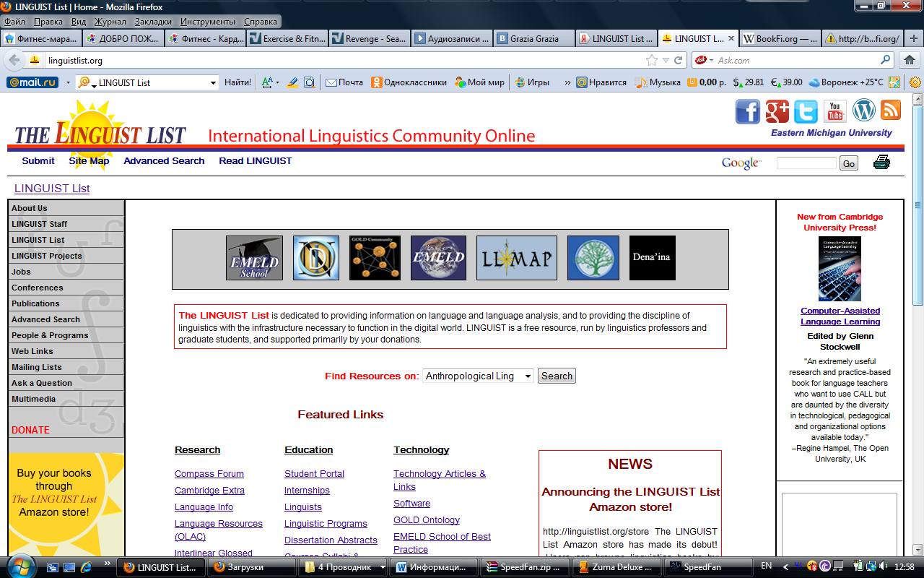Click the Windows Start orb
This screenshot has height=578, width=924.
(x=22, y=566)
